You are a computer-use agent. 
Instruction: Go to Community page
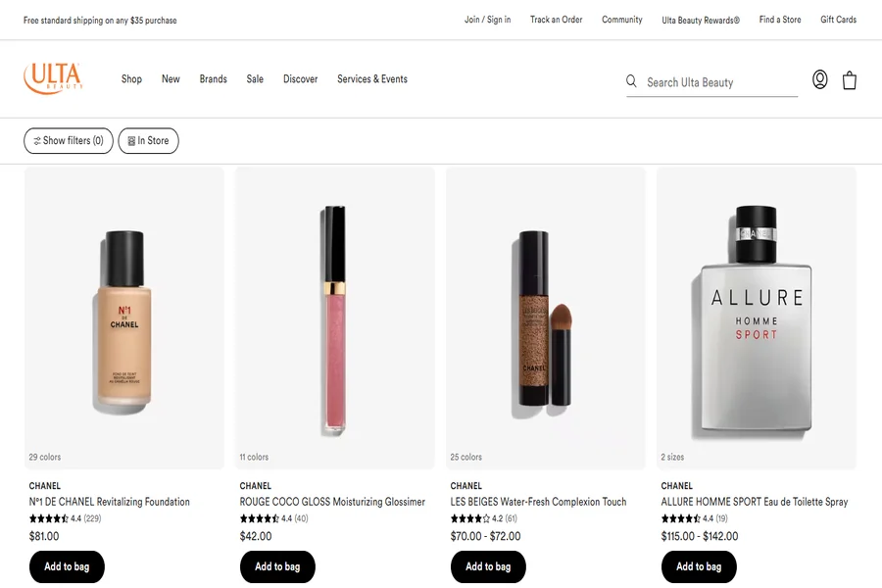(622, 20)
